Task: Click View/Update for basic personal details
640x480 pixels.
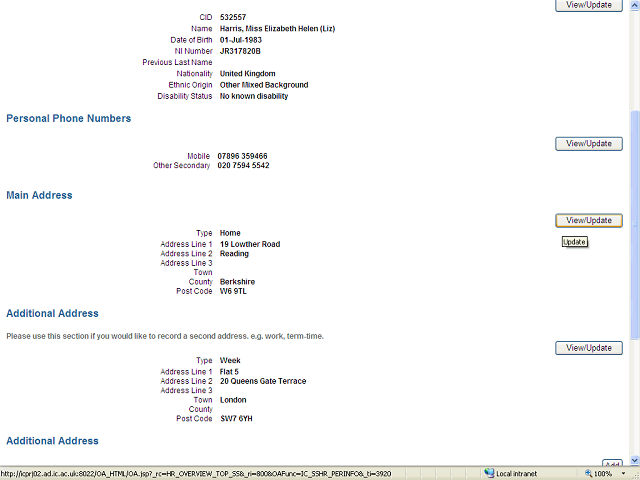Action: (x=589, y=5)
